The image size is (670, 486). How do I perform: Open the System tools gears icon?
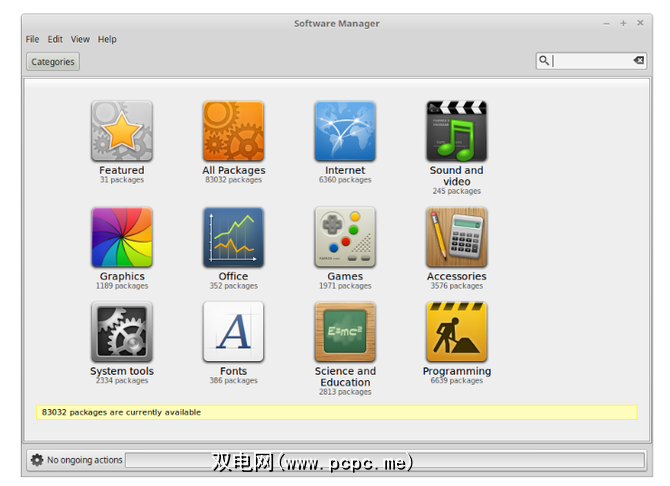[122, 332]
